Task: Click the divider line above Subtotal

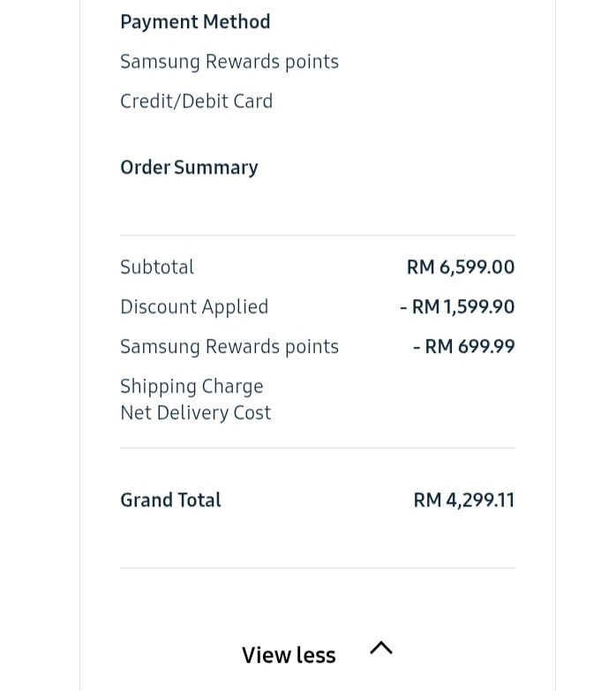Action: click(x=318, y=236)
